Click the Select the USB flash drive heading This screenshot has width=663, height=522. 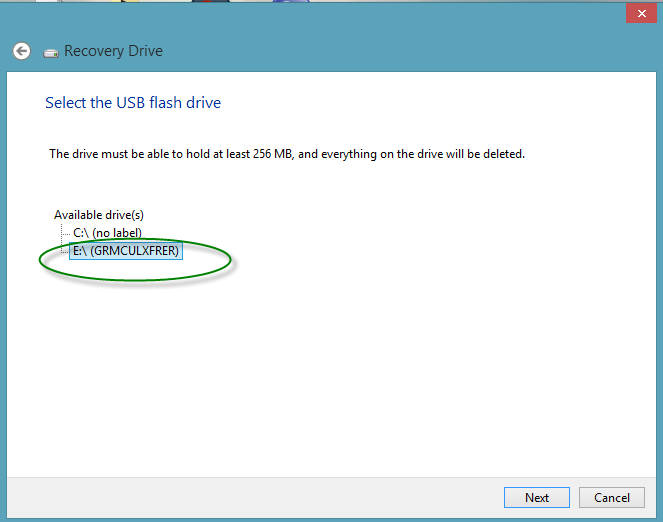(133, 103)
